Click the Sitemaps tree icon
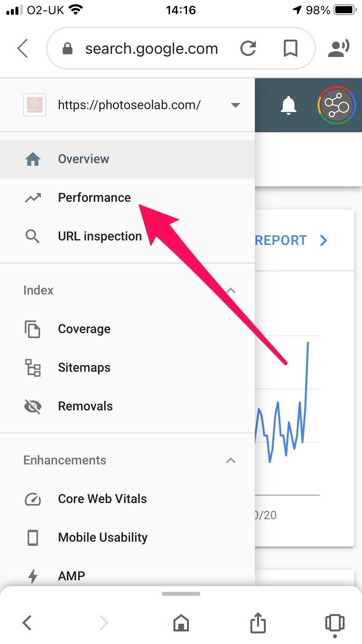The image size is (362, 644). 33,368
